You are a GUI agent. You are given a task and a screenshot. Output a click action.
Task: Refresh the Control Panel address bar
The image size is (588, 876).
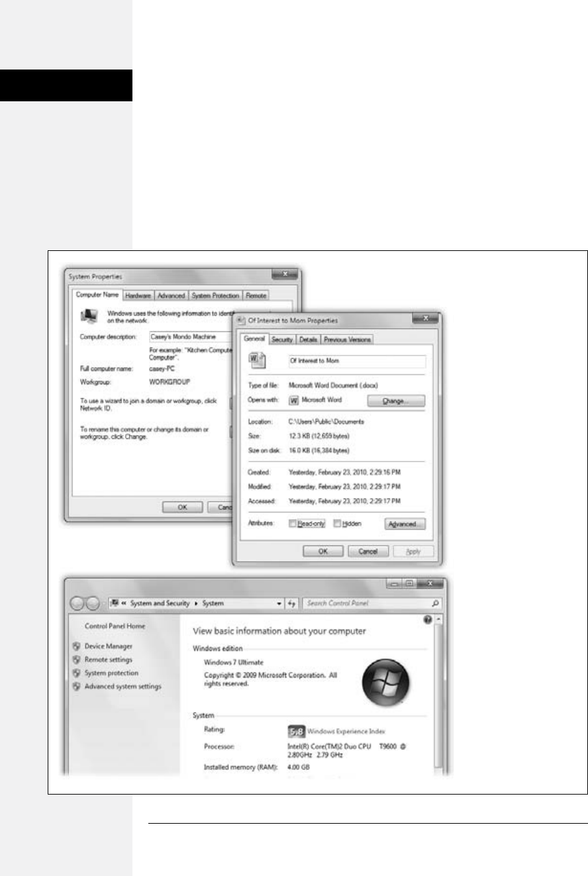pyautogui.click(x=292, y=604)
